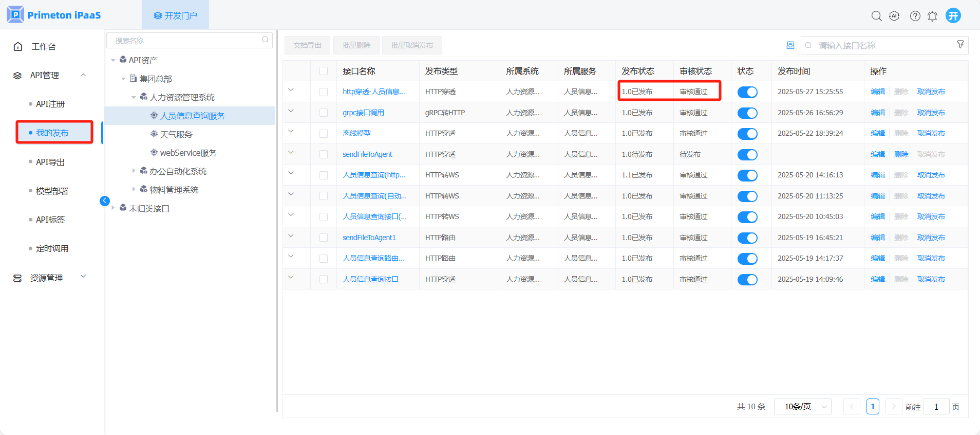The height and width of the screenshot is (435, 980).
Task: Open API注册 in the sidebar
Action: pyautogui.click(x=50, y=104)
